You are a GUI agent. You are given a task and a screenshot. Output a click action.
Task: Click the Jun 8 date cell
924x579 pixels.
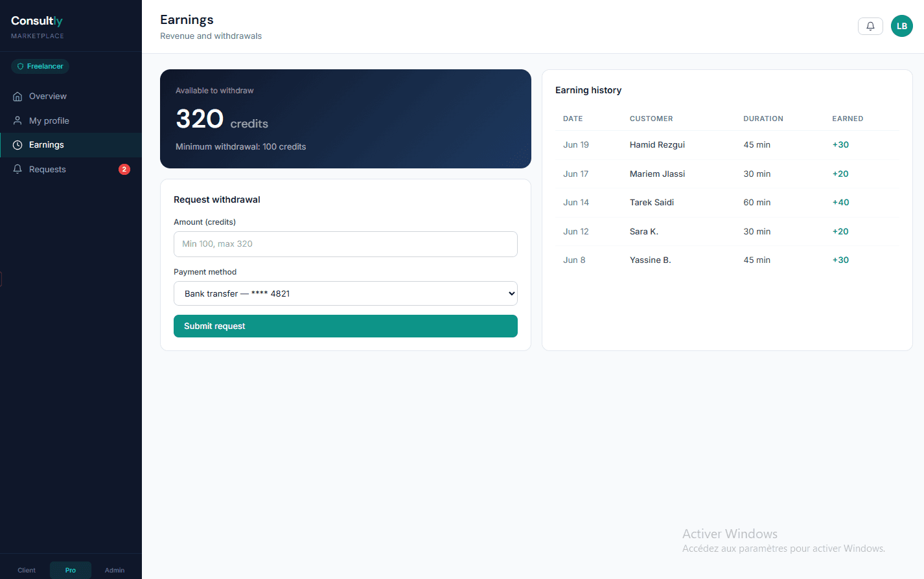pyautogui.click(x=574, y=260)
